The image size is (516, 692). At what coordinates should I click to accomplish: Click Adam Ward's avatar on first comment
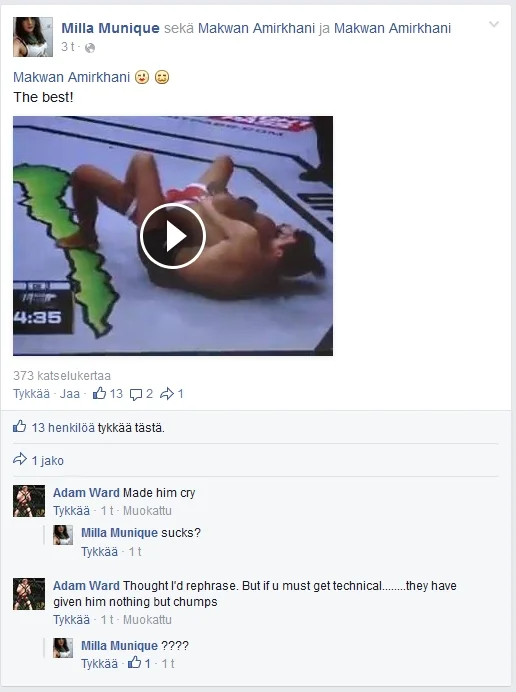click(x=29, y=501)
